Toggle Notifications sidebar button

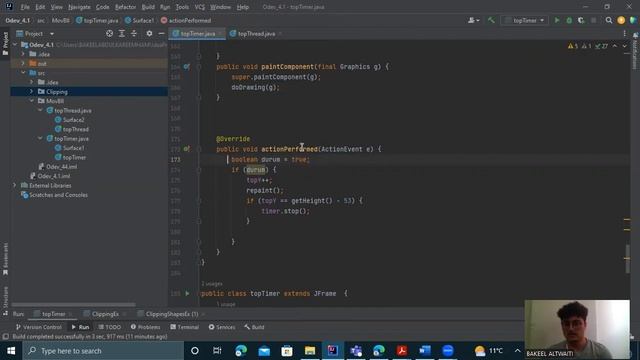(x=634, y=51)
